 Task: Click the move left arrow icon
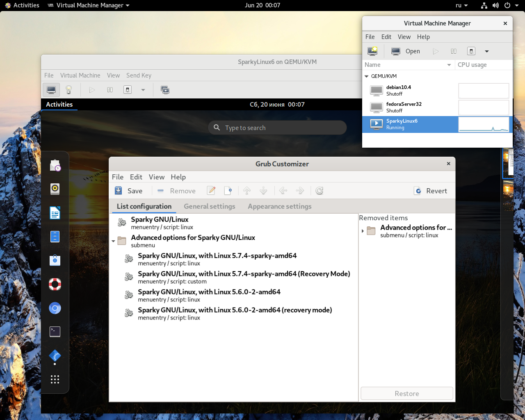[283, 191]
